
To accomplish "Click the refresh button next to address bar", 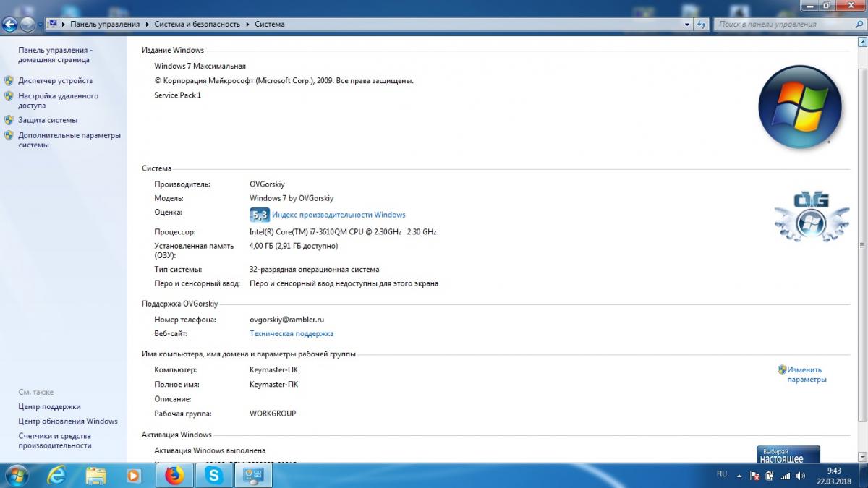I will [x=701, y=24].
